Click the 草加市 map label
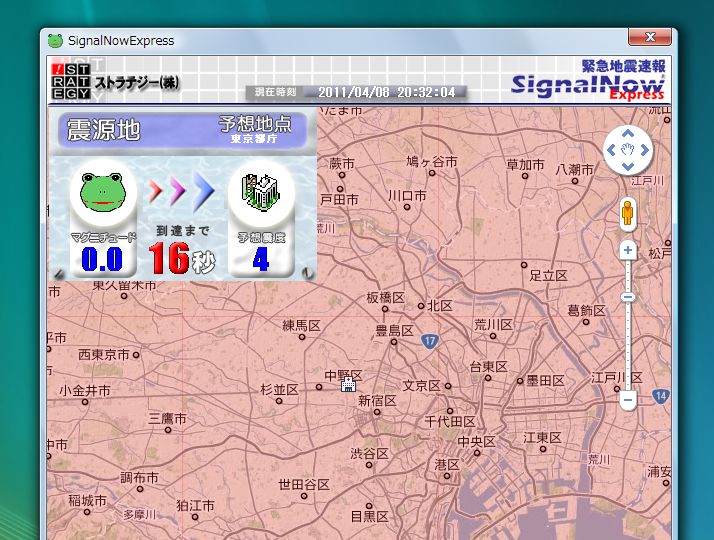 click(525, 165)
